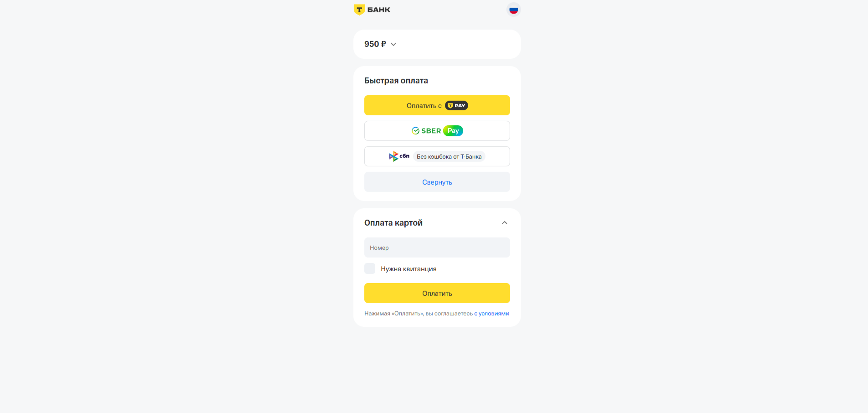Open the 'с условиями' terms link
868x413 pixels.
[x=491, y=314]
